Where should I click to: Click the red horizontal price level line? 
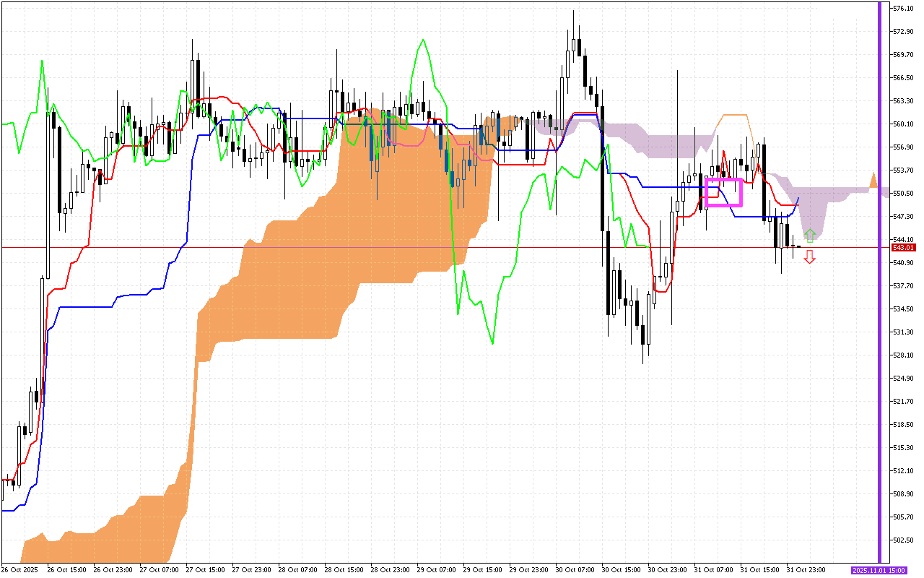pos(433,247)
